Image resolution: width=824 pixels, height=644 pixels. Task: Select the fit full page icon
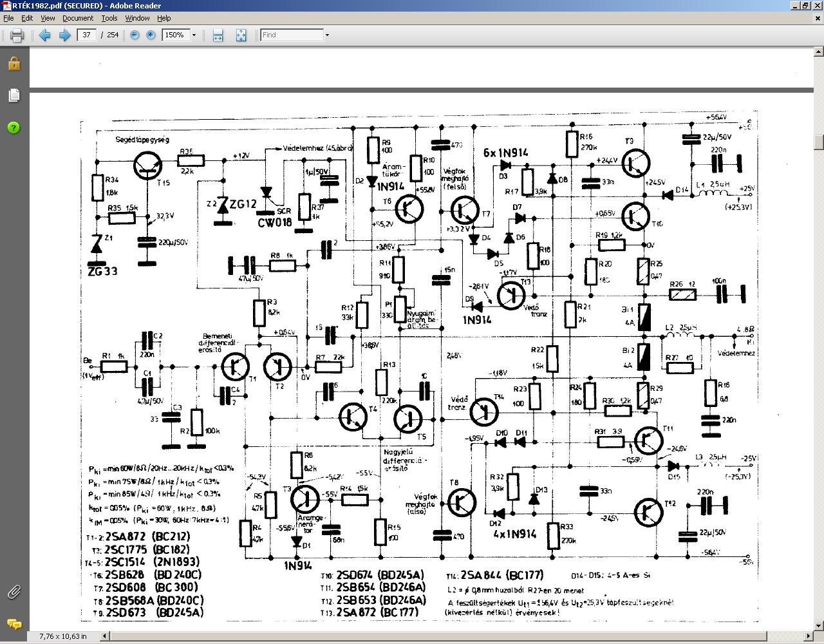tap(241, 35)
